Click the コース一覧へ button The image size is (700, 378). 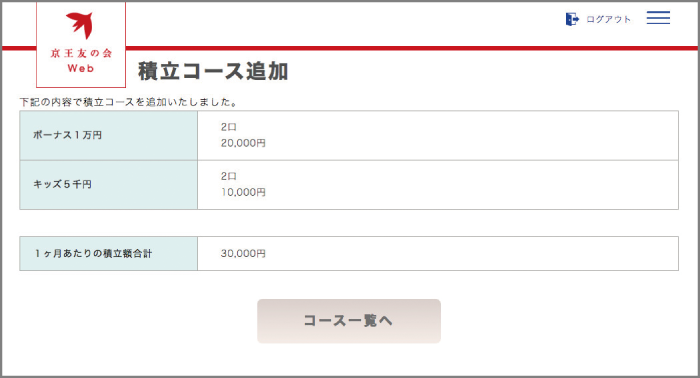tap(349, 321)
